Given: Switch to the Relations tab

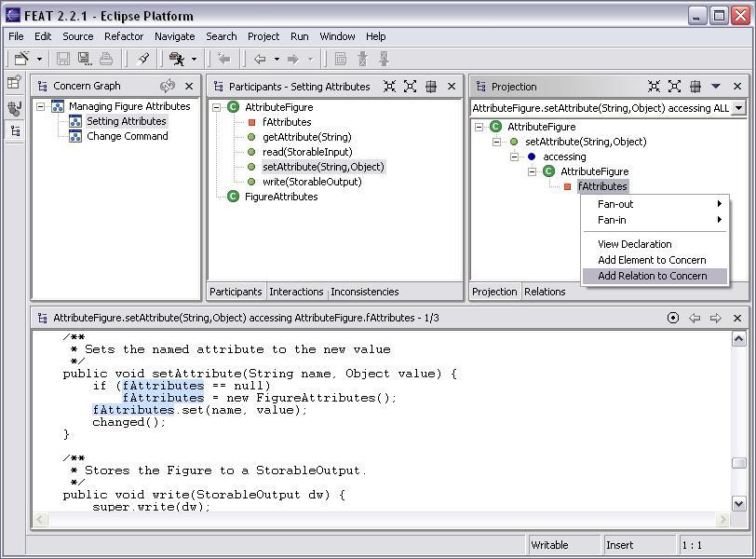Looking at the screenshot, I should [x=545, y=292].
